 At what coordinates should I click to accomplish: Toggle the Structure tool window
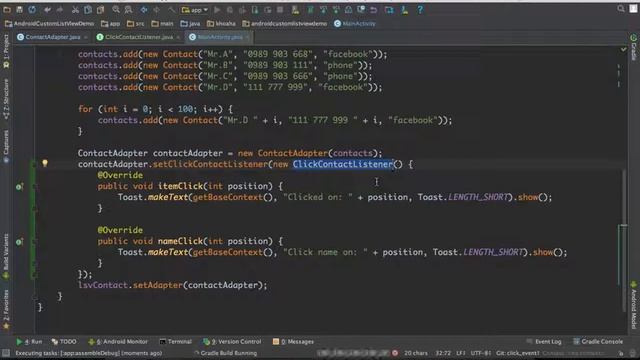click(x=6, y=99)
